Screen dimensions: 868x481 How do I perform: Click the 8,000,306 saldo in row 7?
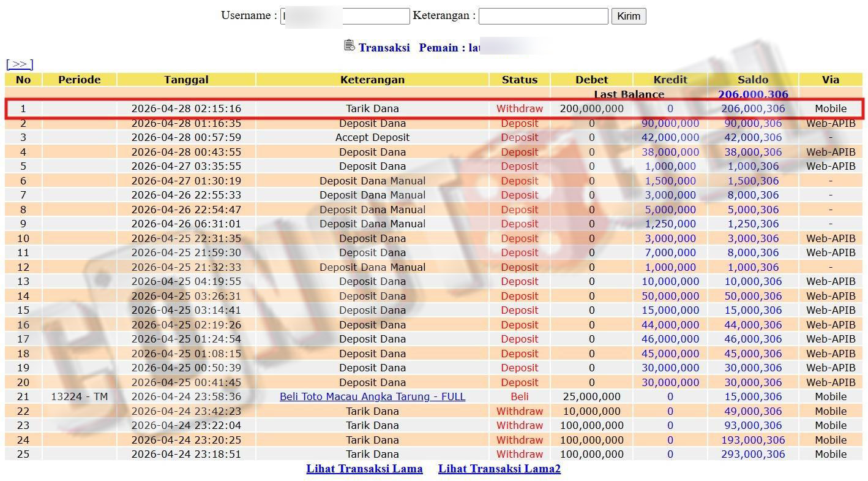tap(753, 195)
